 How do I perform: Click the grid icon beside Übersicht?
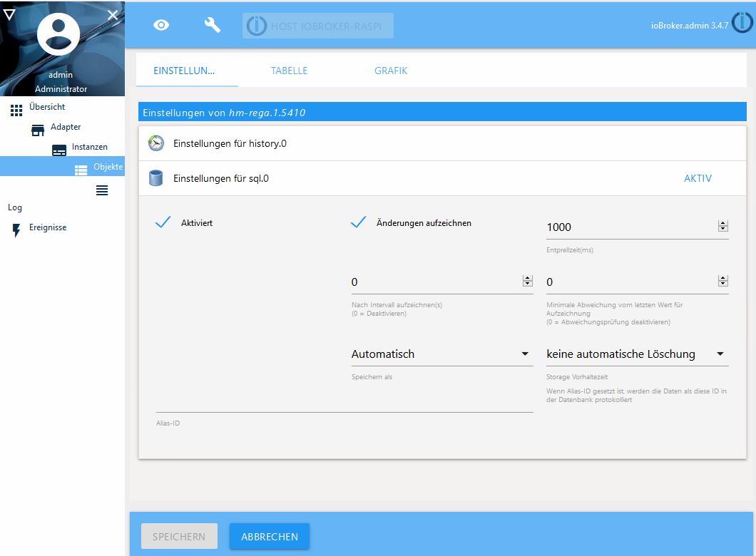(16, 110)
